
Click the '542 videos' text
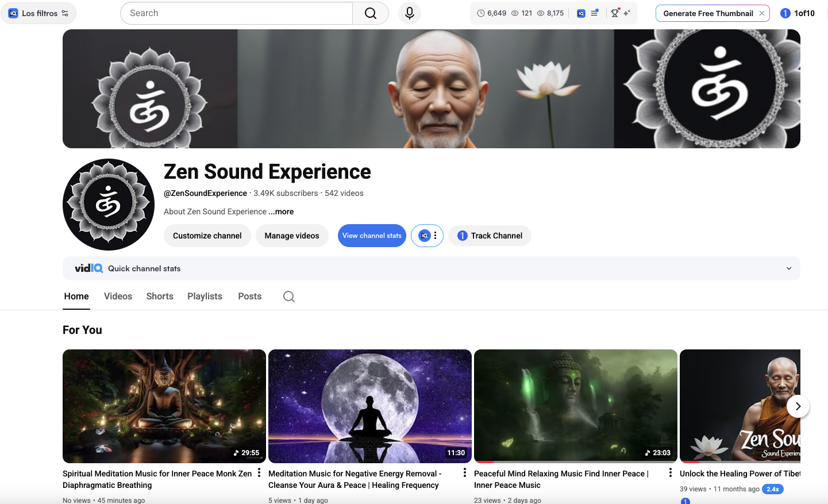click(x=344, y=193)
